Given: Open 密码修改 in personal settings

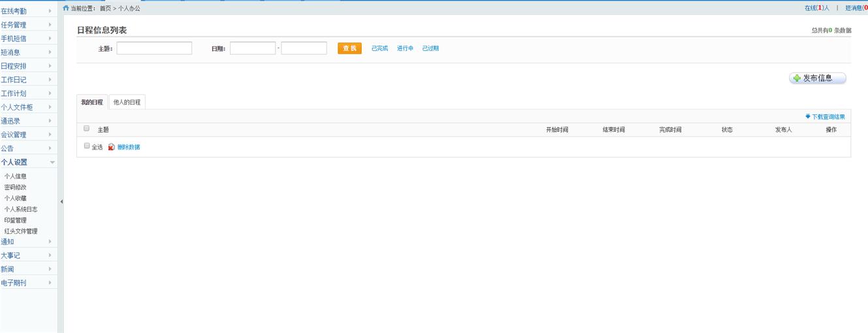Looking at the screenshot, I should coord(16,187).
